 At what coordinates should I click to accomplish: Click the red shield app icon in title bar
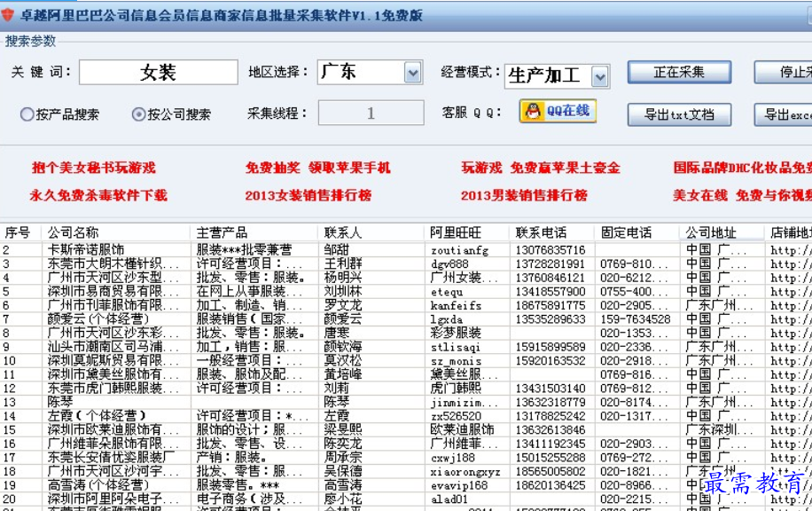[7, 15]
